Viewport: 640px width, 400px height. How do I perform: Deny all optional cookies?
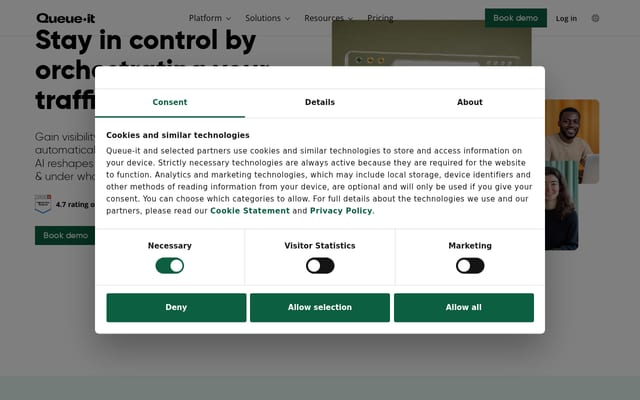tap(176, 307)
